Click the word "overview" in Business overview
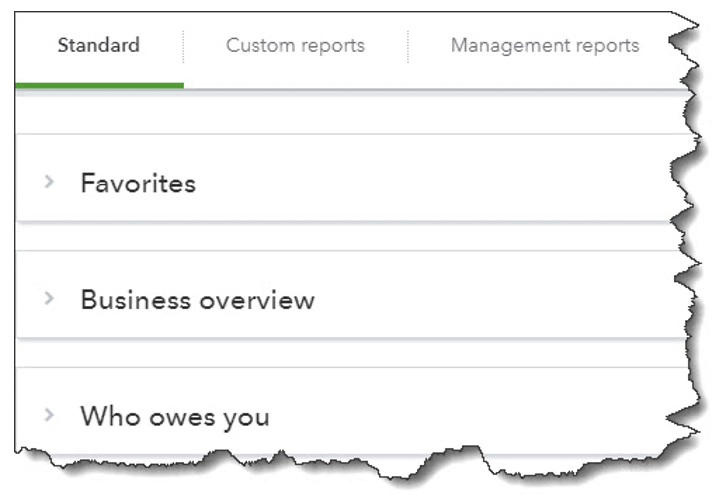This screenshot has width=714, height=496. click(257, 301)
